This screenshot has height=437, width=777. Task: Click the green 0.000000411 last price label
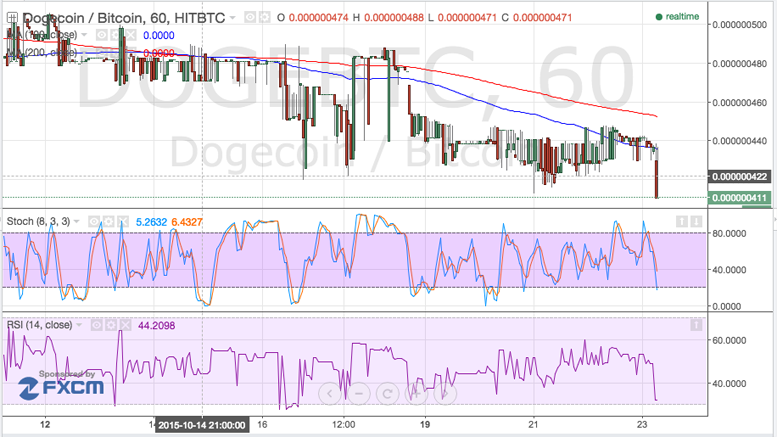coord(740,198)
